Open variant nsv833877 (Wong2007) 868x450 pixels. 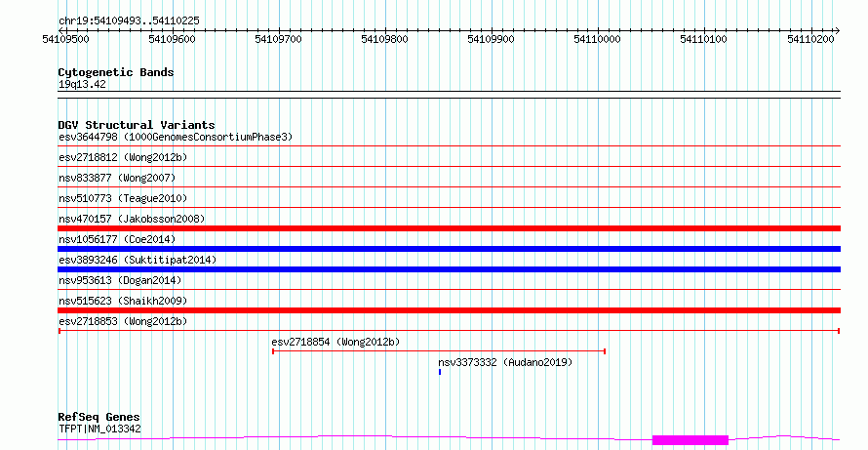point(117,178)
